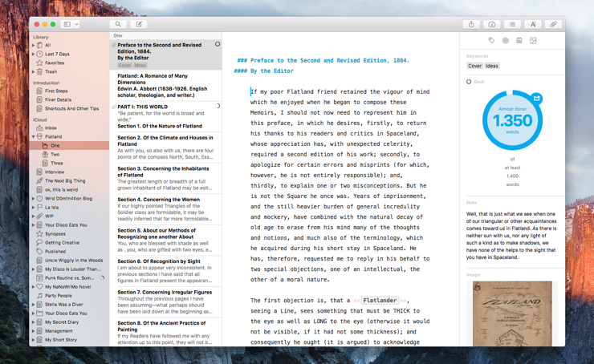Toggle goal circle on Preface sheet
594x364 pixels.
pyautogui.click(x=217, y=45)
